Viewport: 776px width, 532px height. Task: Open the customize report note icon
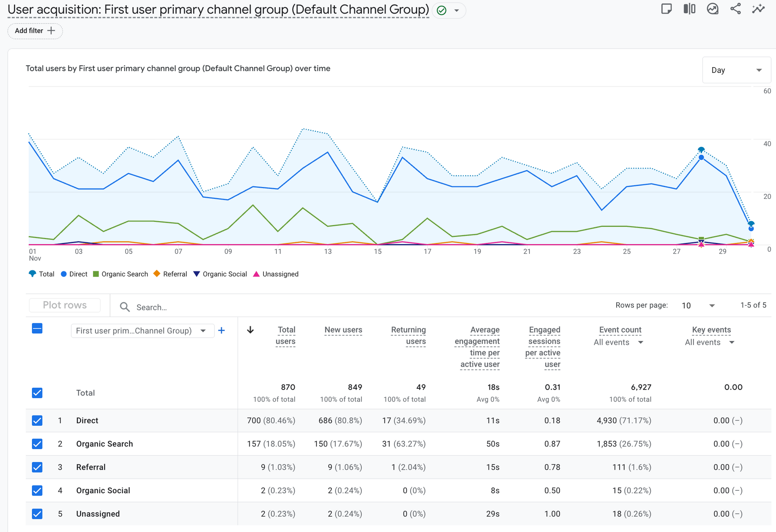tap(666, 9)
